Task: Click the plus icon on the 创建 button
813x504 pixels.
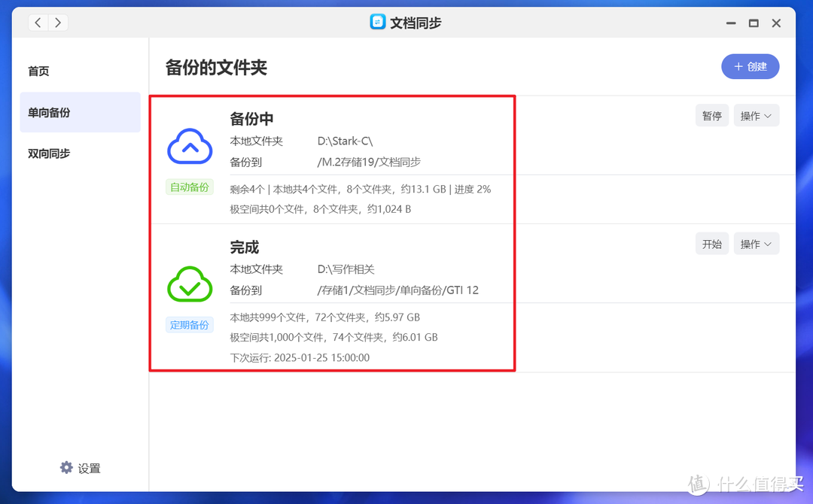Action: tap(738, 66)
